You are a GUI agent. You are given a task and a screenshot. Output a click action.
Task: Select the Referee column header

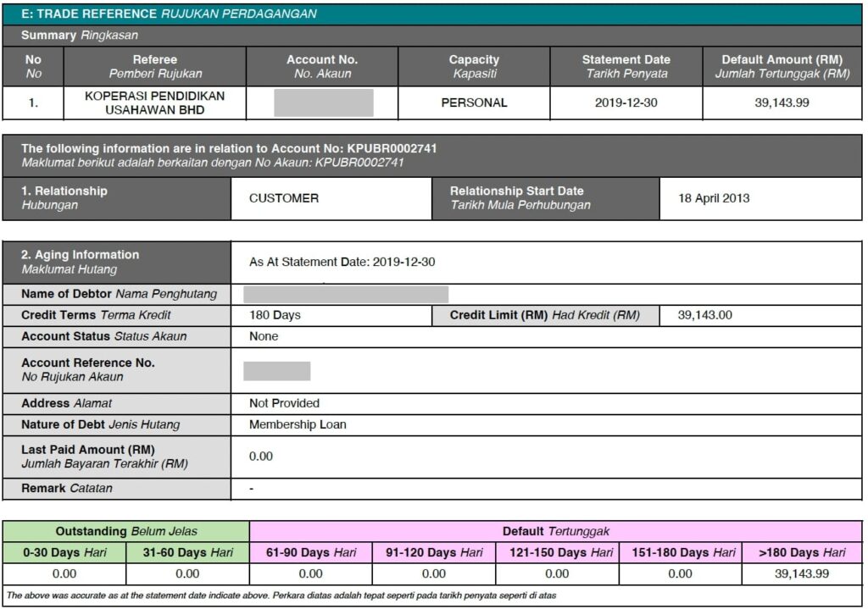(x=155, y=66)
